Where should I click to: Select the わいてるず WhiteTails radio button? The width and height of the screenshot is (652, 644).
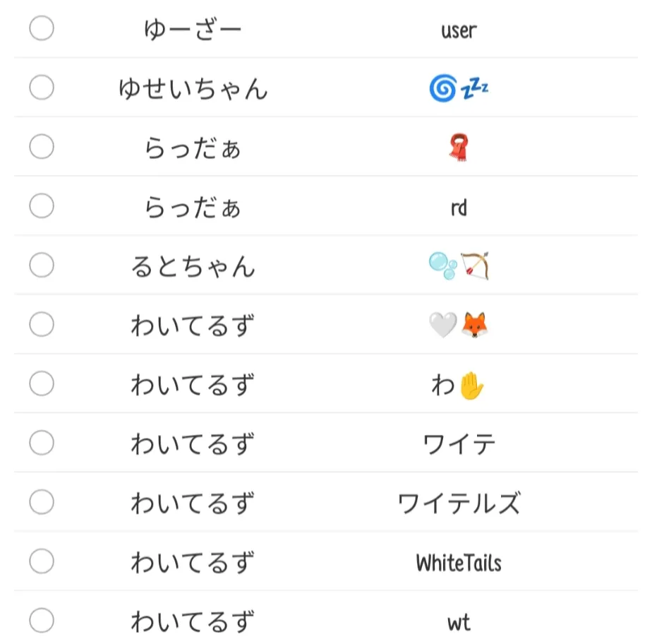pyautogui.click(x=42, y=562)
